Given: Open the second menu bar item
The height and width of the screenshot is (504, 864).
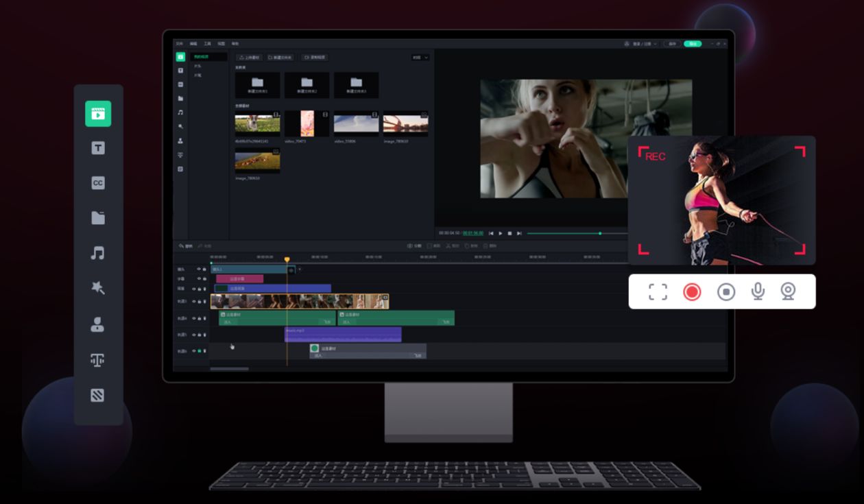Looking at the screenshot, I should [x=193, y=44].
